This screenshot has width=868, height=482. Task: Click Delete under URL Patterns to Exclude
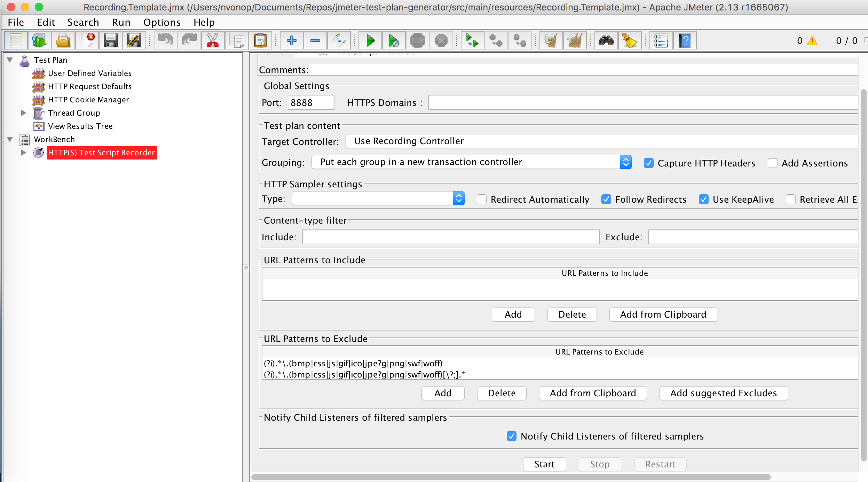click(x=502, y=393)
